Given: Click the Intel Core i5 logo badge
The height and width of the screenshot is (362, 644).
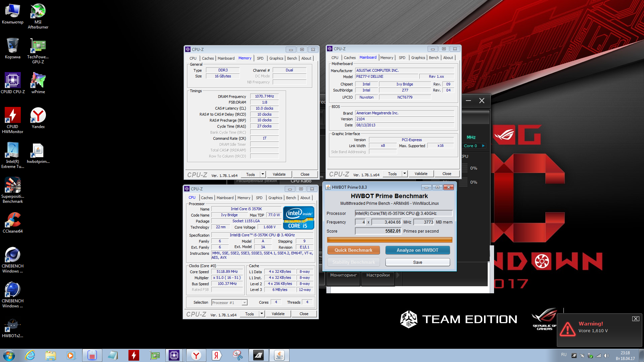Looking at the screenshot, I should click(299, 218).
